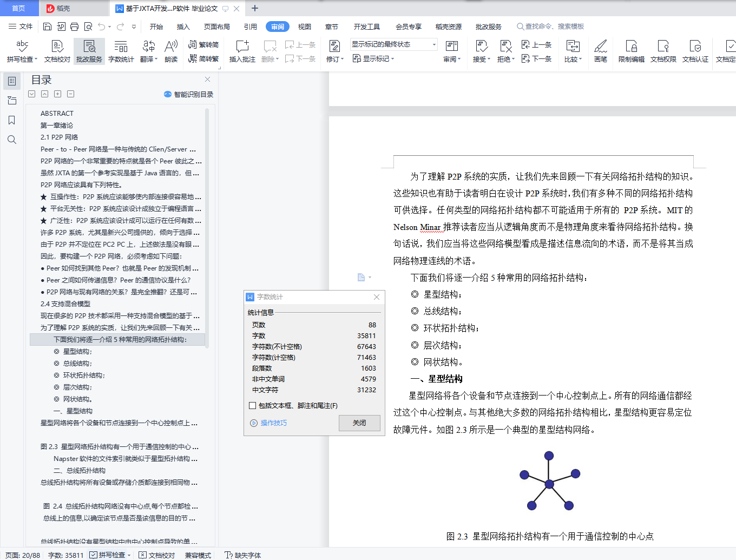The width and height of the screenshot is (736, 560).
Task: Click the outline panel vertical scrollbar
Action: (x=207, y=227)
